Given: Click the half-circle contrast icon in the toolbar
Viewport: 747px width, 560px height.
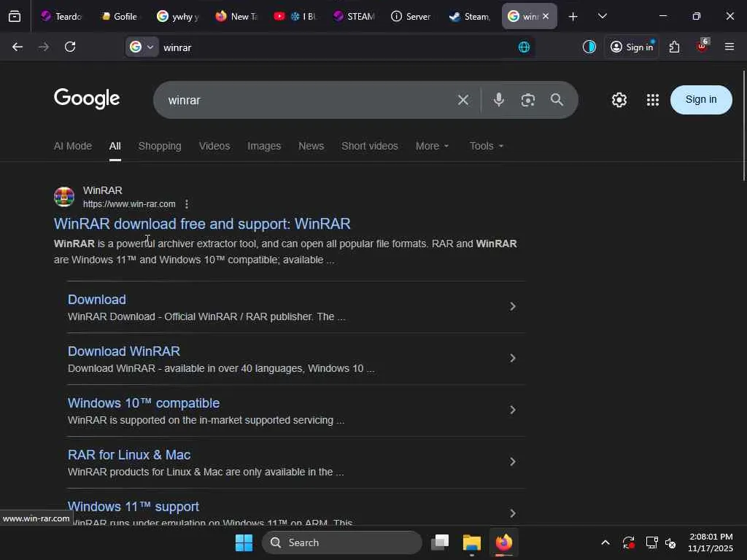Looking at the screenshot, I should click(x=589, y=47).
